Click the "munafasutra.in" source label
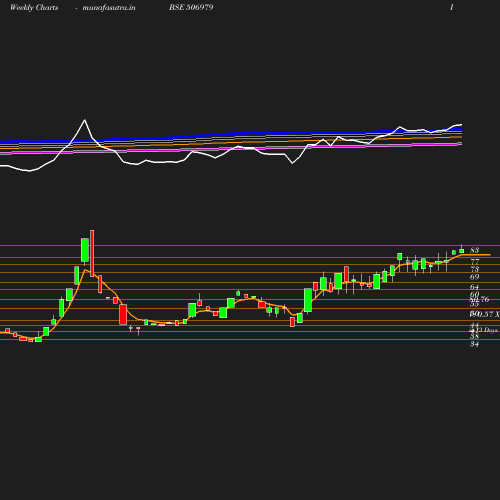This screenshot has width=500, height=500. pyautogui.click(x=109, y=7)
